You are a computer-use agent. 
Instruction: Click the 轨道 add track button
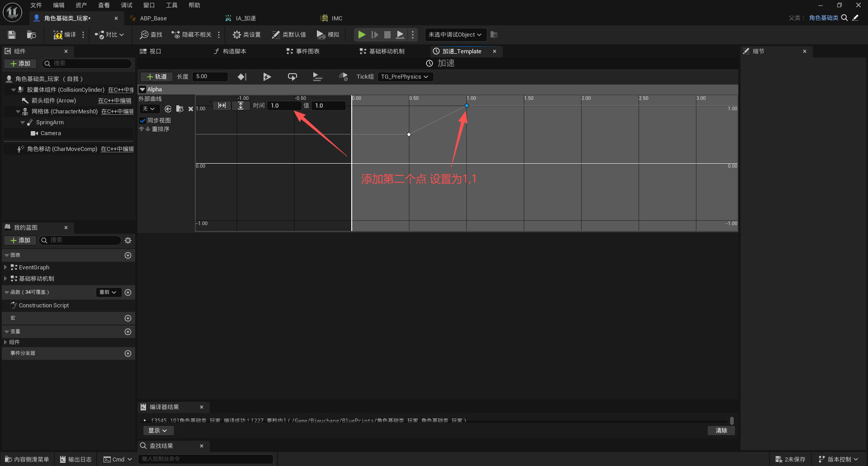(157, 77)
